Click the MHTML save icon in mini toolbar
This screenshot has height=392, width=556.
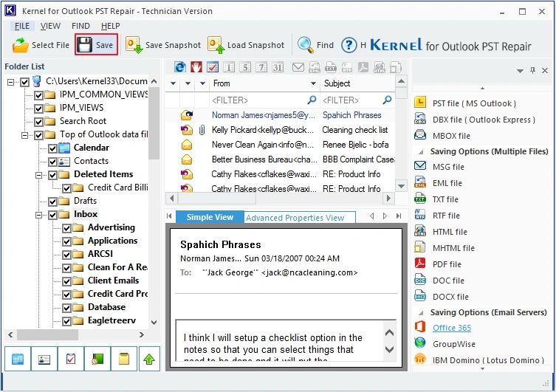pyautogui.click(x=395, y=66)
